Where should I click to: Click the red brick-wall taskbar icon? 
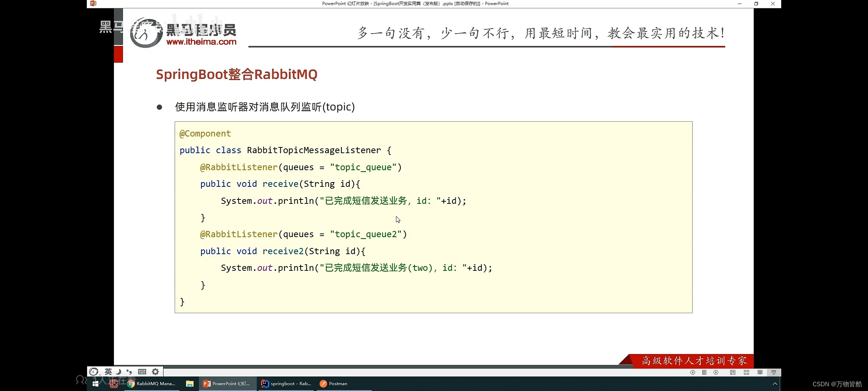pyautogui.click(x=114, y=383)
